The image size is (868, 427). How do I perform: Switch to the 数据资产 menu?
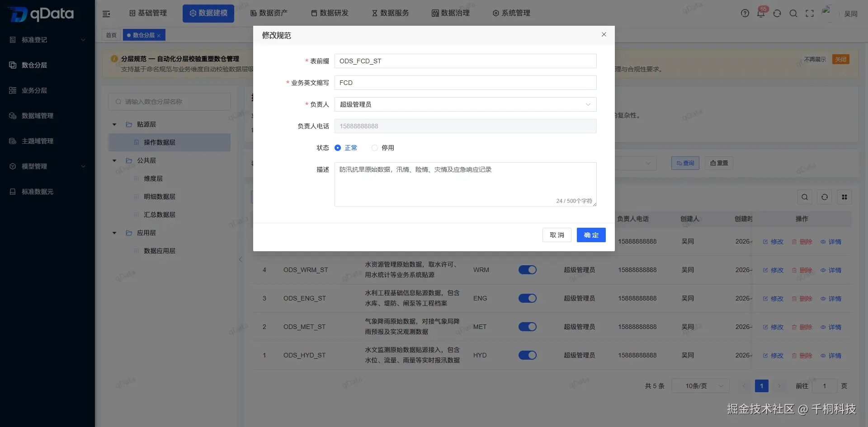point(269,13)
